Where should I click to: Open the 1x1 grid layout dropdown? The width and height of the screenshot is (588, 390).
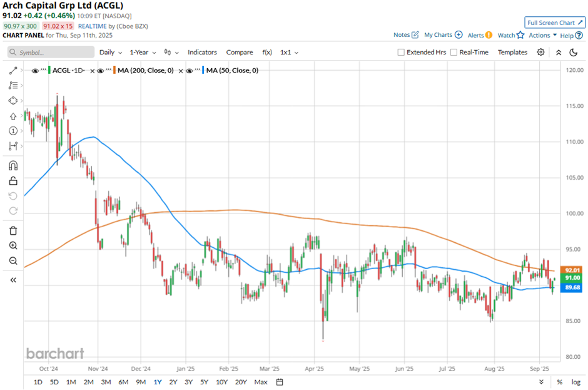coord(289,53)
